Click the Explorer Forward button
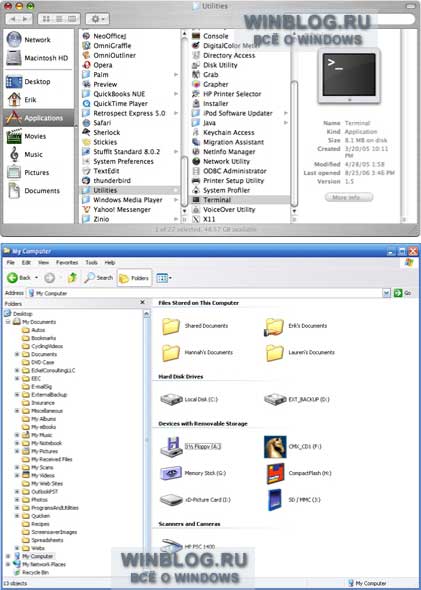Screen dimensions: 421x590 tap(50, 278)
